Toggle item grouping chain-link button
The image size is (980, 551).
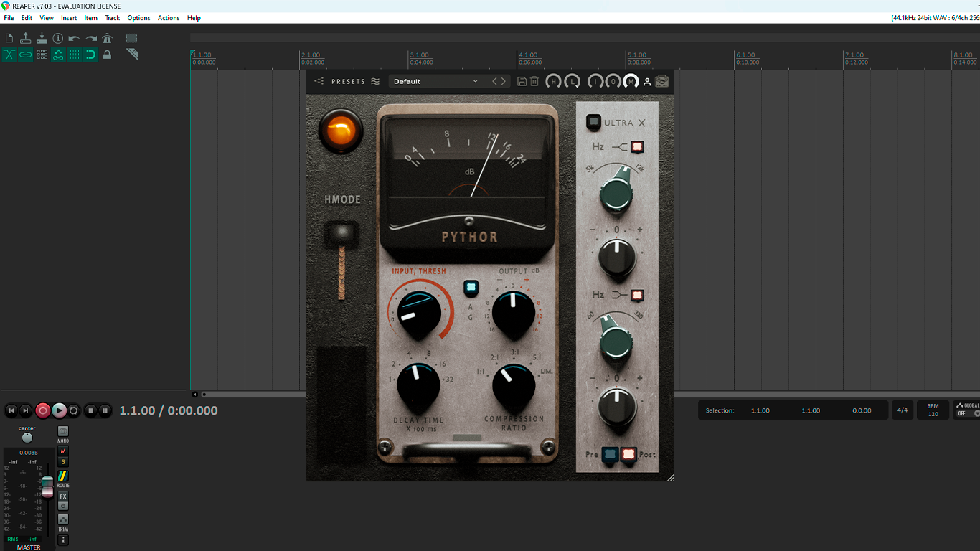pyautogui.click(x=26, y=55)
